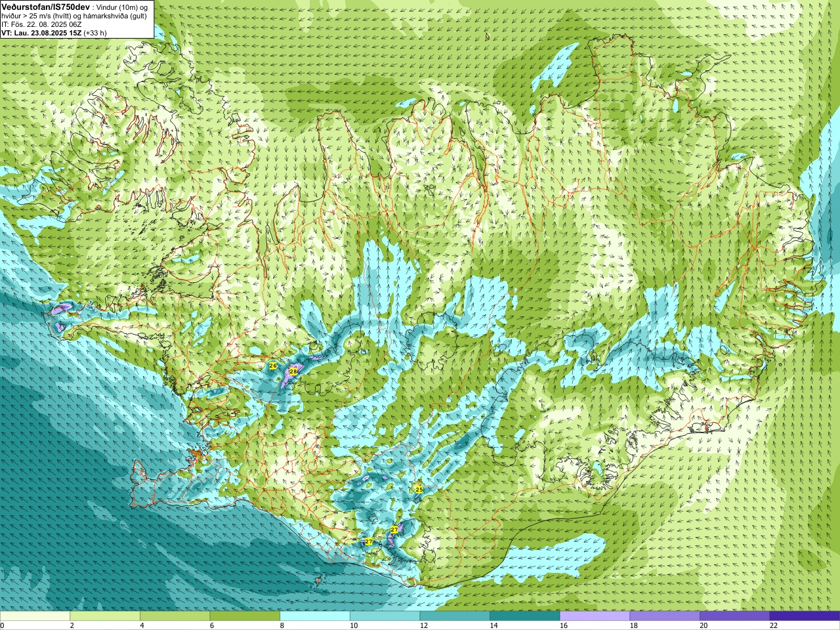This screenshot has height=630, width=840.
Task: Click the yellow gust marker labeled 25
Action: click(x=419, y=490)
